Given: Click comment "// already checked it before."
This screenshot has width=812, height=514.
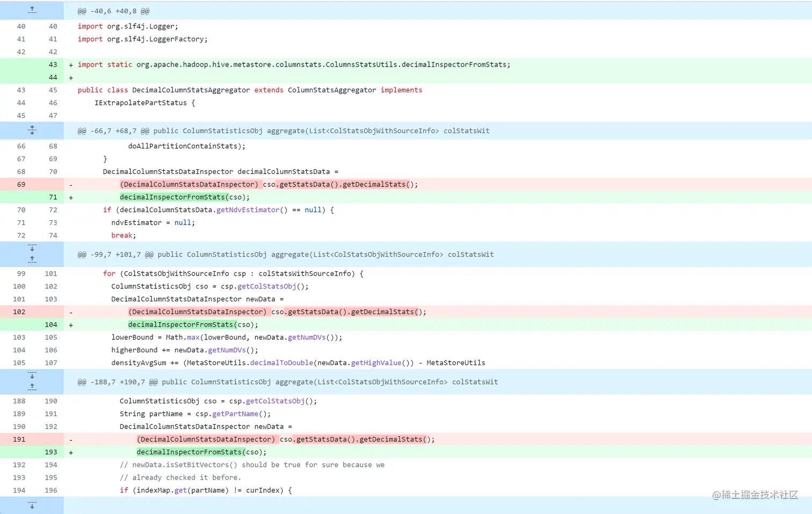Looking at the screenshot, I should pos(180,478).
